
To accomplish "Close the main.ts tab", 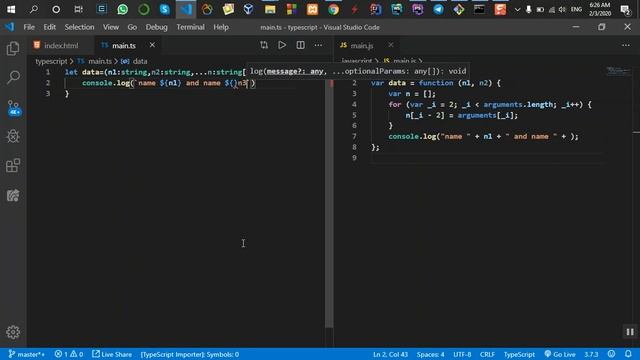I will pyautogui.click(x=152, y=45).
